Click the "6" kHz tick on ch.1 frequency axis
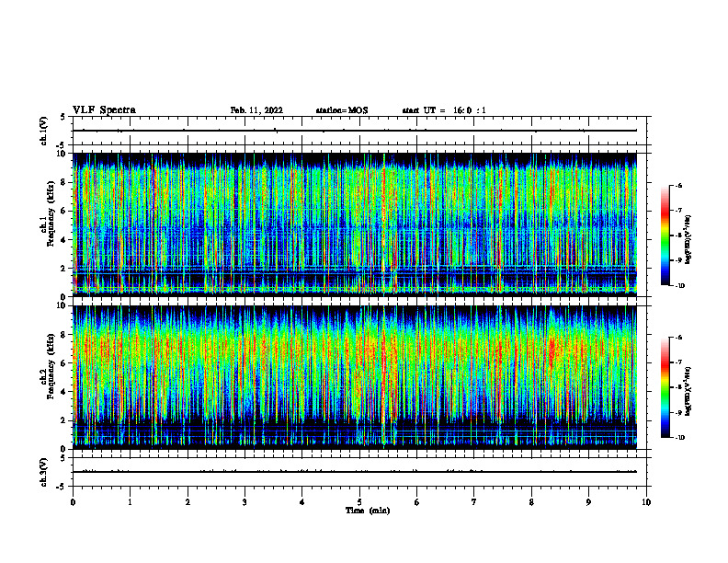The width and height of the screenshot is (728, 563). pyautogui.click(x=63, y=212)
